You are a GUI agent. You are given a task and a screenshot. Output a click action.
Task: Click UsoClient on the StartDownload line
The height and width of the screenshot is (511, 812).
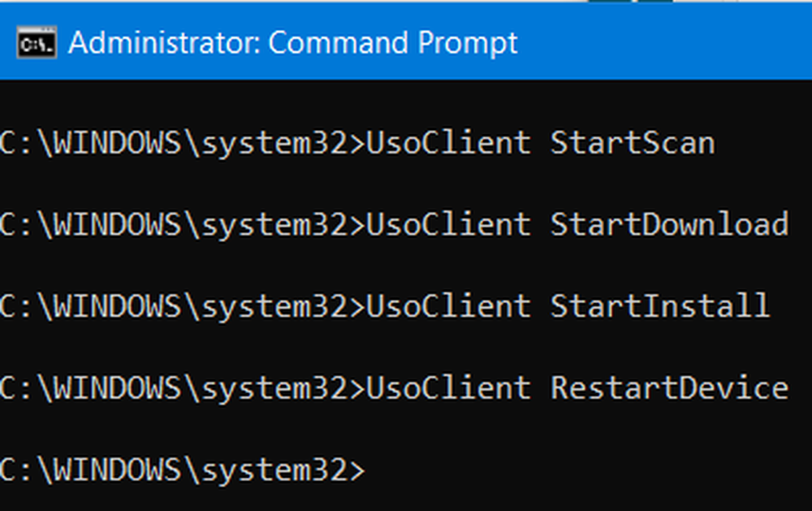pos(448,225)
